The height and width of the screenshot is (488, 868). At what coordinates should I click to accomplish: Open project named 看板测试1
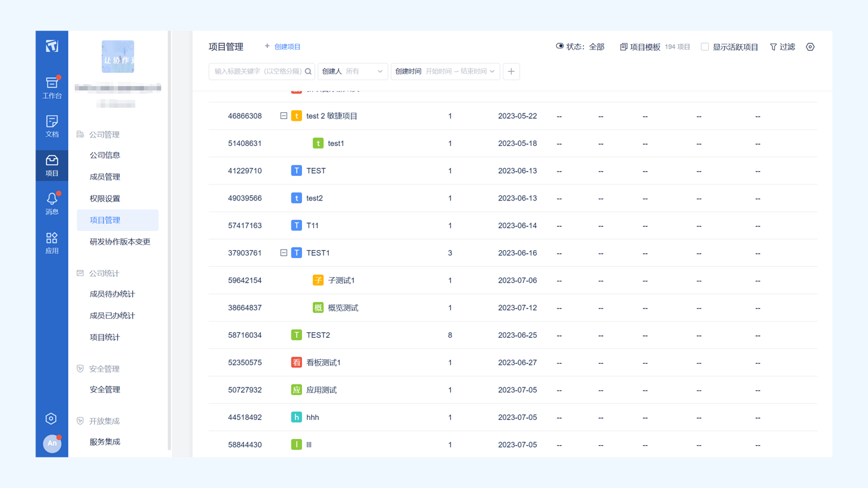tap(323, 363)
